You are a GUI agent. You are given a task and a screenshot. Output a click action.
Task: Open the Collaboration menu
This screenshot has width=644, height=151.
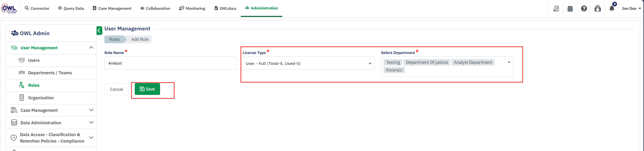tap(155, 8)
